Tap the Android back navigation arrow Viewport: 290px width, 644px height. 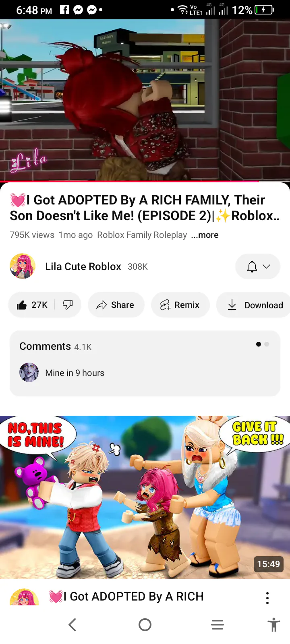tap(72, 625)
